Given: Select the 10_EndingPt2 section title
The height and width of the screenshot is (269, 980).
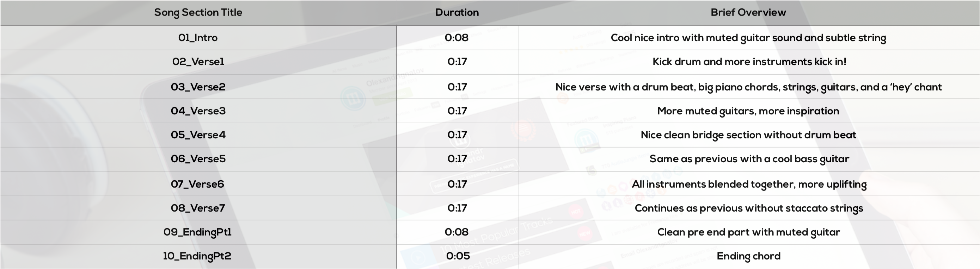Looking at the screenshot, I should click(x=197, y=256).
